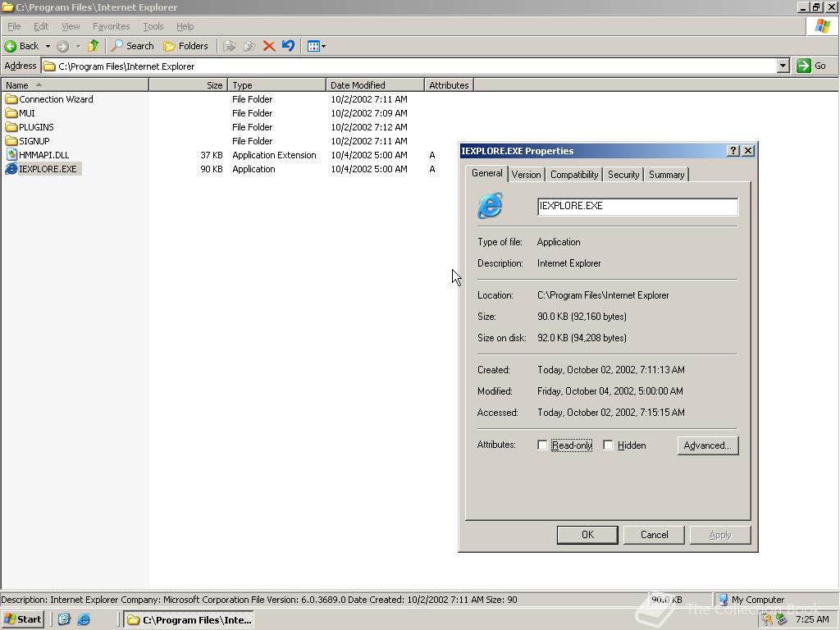Click the green Go button

[811, 66]
